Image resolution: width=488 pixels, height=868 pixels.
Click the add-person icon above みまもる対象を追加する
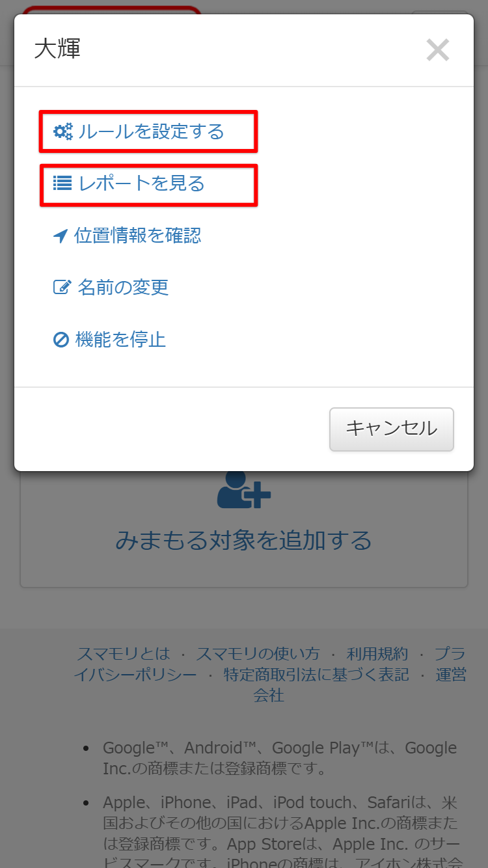click(x=244, y=489)
